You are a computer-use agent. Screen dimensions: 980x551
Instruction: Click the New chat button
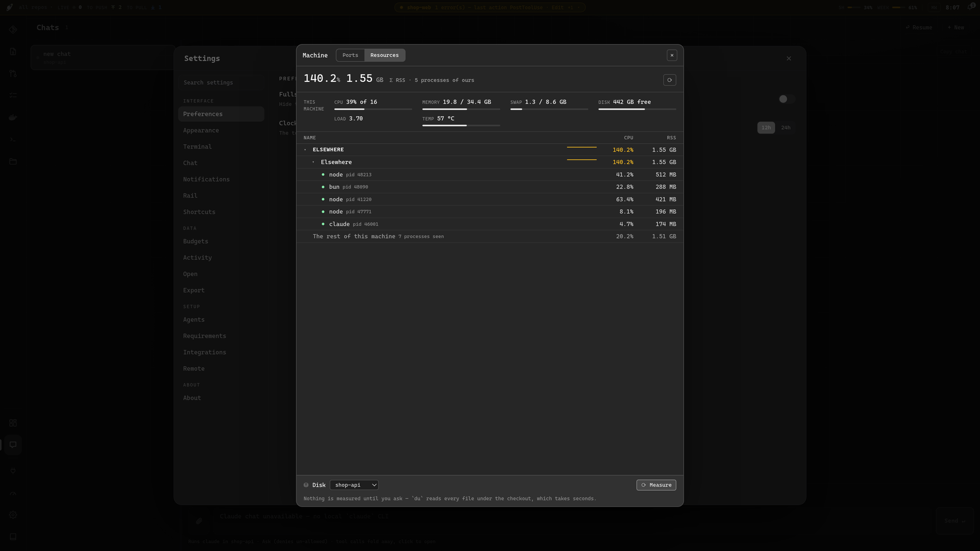[955, 27]
